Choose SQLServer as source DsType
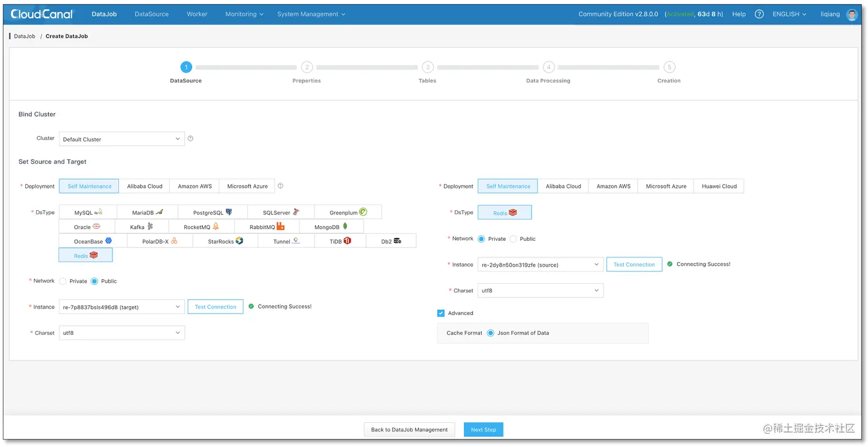This screenshot has height=447, width=868. (281, 212)
